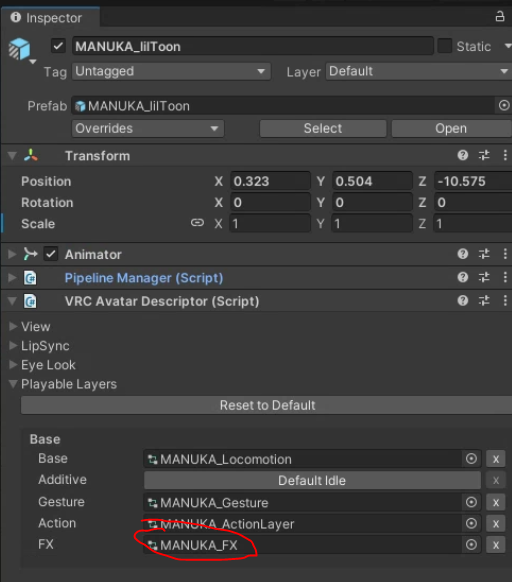Toggle the Static checkbox
The width and height of the screenshot is (512, 582).
[x=444, y=46]
